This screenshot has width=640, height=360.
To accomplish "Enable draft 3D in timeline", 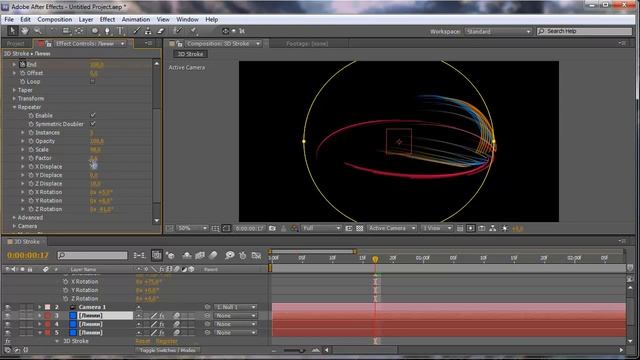I will click(170, 256).
